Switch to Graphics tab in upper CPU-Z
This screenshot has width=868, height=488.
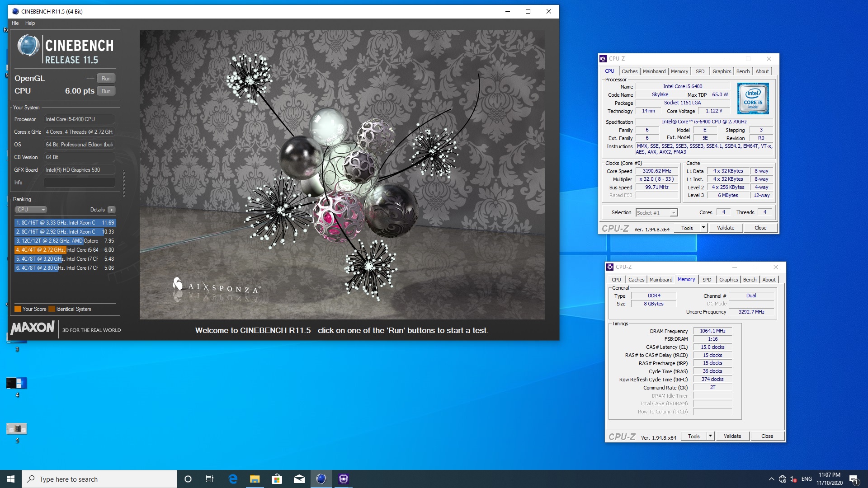[722, 71]
